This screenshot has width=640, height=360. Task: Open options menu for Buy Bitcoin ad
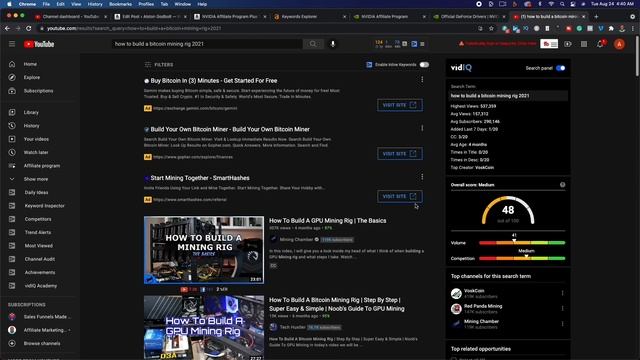[x=422, y=80]
